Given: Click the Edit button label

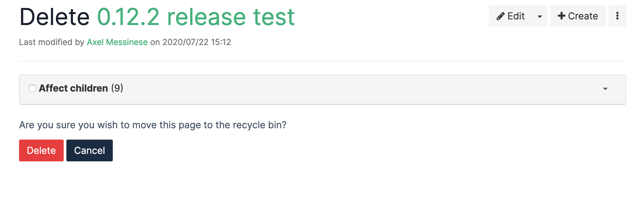Looking at the screenshot, I should 516,16.
